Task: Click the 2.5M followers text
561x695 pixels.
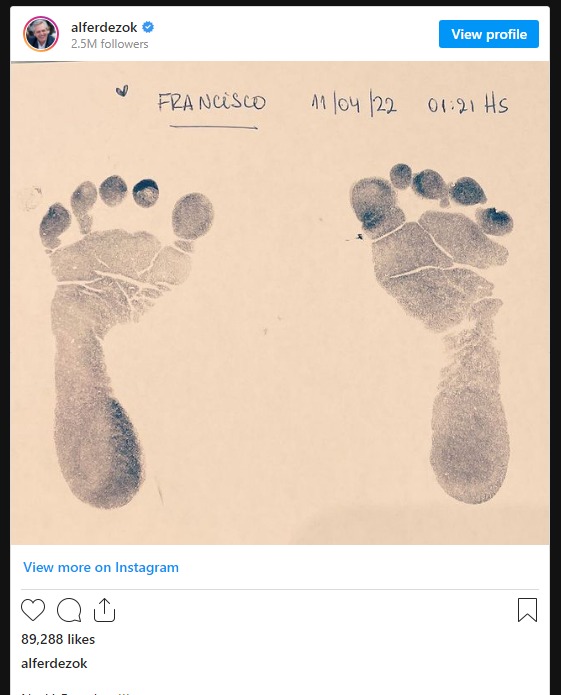Action: coord(109,44)
